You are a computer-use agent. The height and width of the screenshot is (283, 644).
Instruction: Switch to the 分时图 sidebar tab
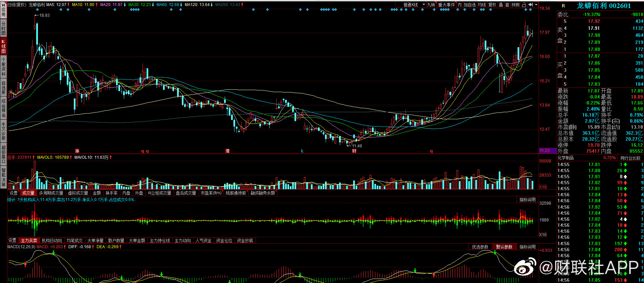[x=3, y=28]
